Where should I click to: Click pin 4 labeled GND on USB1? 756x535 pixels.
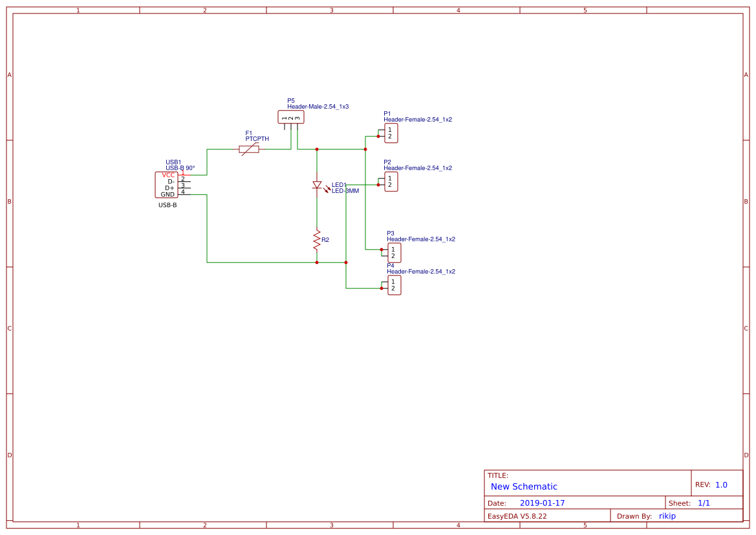(183, 193)
